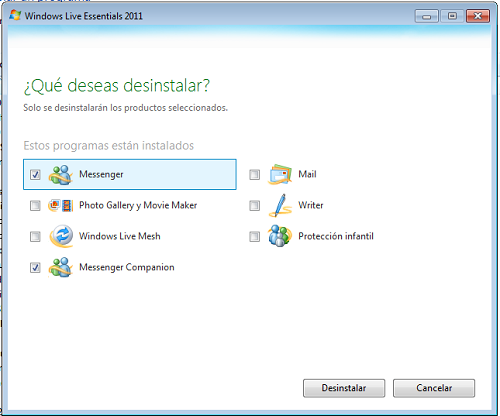Click the 'Messenger Companion' label
The image size is (500, 416).
tap(127, 267)
